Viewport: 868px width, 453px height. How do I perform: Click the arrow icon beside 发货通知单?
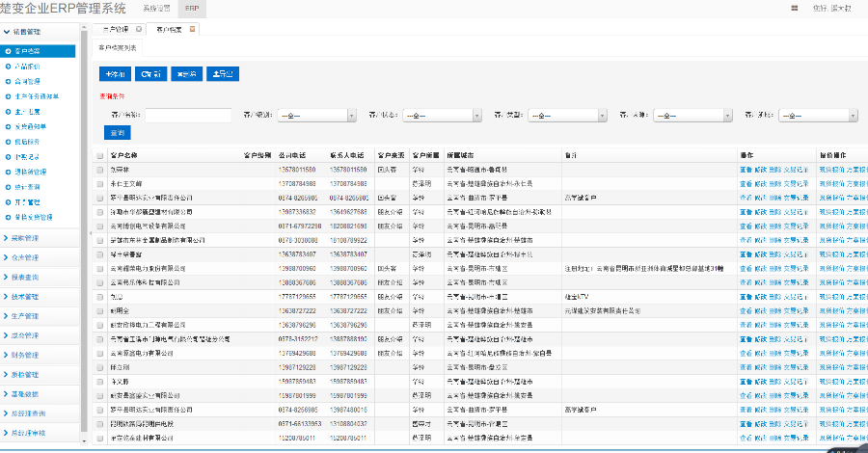click(8, 126)
